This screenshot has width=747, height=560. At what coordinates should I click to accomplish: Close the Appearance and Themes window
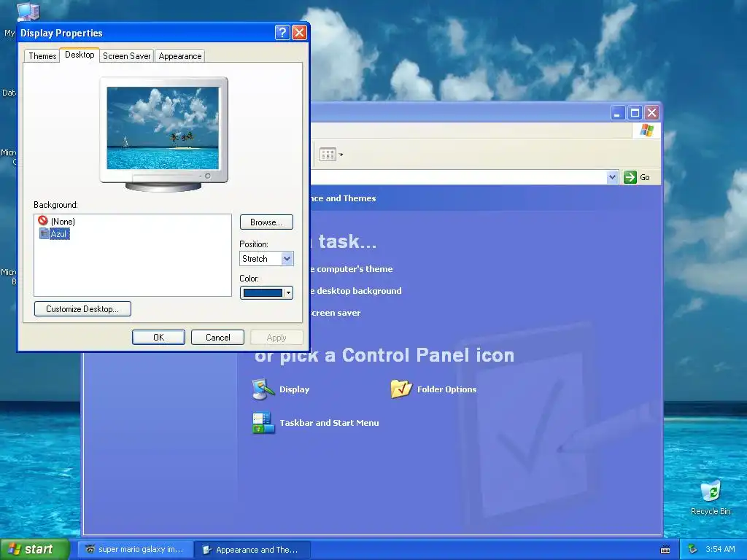pyautogui.click(x=651, y=113)
